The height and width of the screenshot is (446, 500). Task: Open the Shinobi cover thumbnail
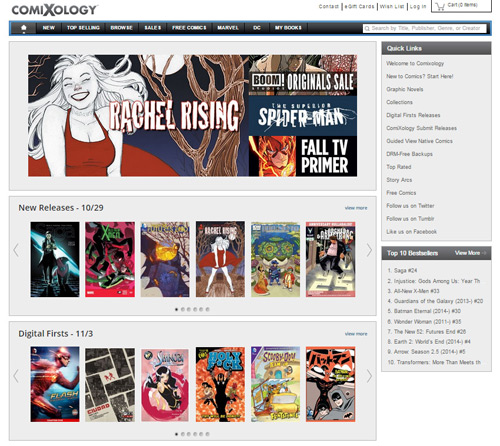(x=165, y=385)
